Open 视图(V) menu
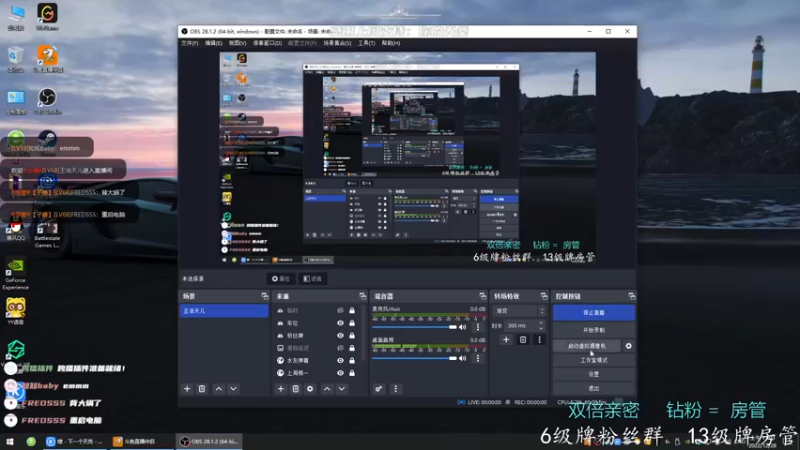 click(x=237, y=43)
